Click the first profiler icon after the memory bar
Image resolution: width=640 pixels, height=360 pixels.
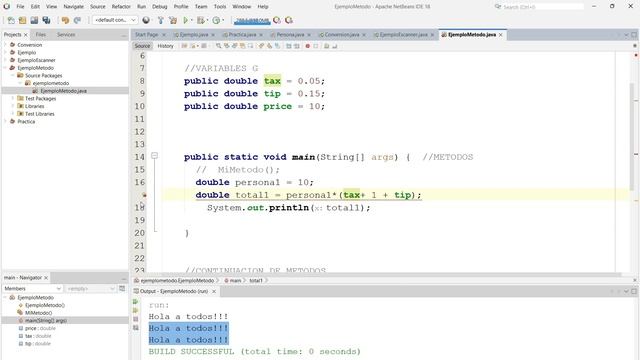[277, 20]
